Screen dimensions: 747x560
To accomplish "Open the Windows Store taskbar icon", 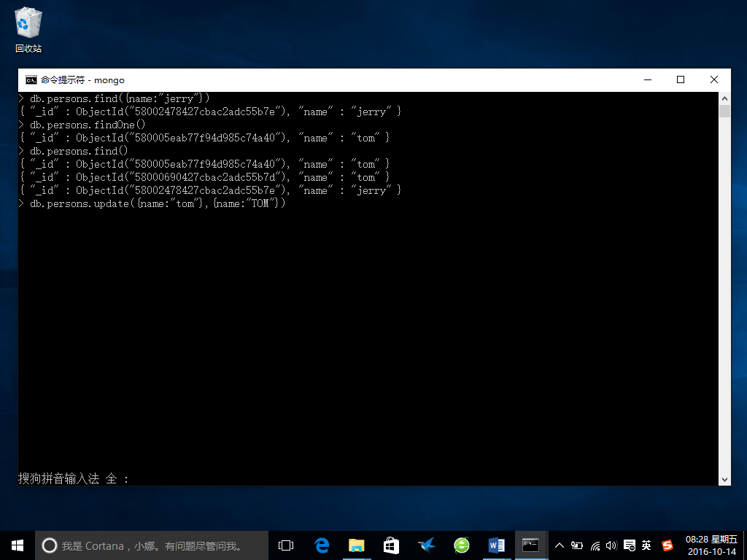I will click(391, 545).
